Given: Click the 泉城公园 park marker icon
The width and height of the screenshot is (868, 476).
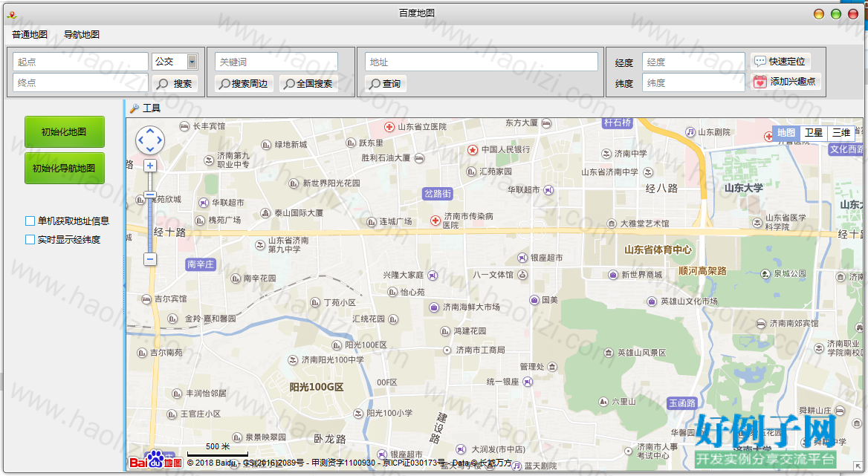Looking at the screenshot, I should pos(765,274).
